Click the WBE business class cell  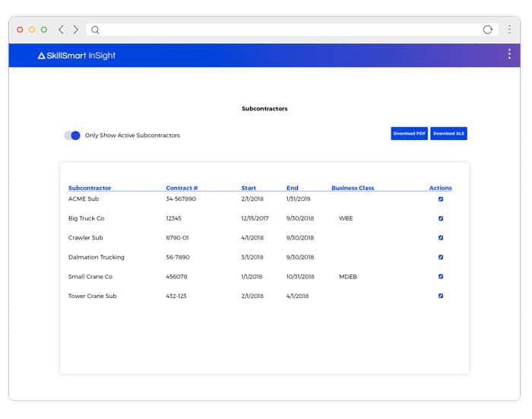point(346,218)
